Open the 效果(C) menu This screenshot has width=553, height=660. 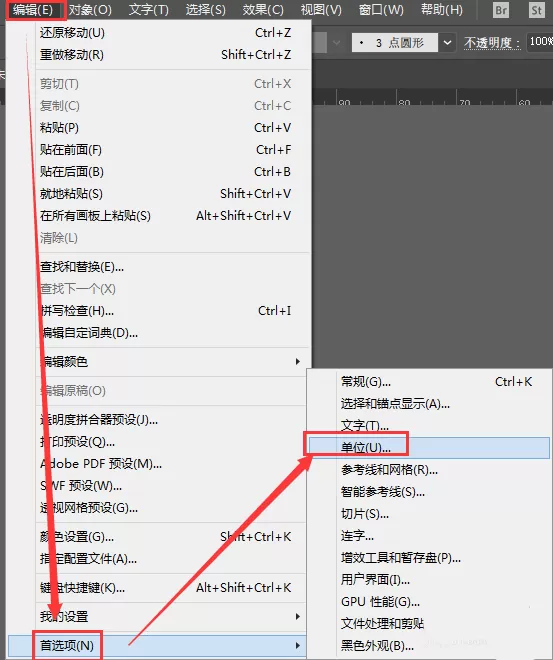click(x=263, y=10)
